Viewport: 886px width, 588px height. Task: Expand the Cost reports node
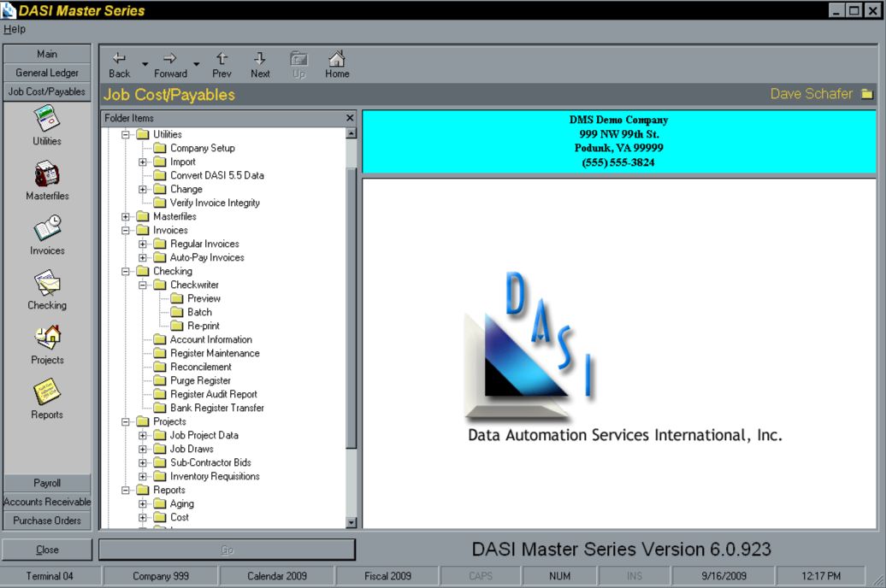(142, 517)
